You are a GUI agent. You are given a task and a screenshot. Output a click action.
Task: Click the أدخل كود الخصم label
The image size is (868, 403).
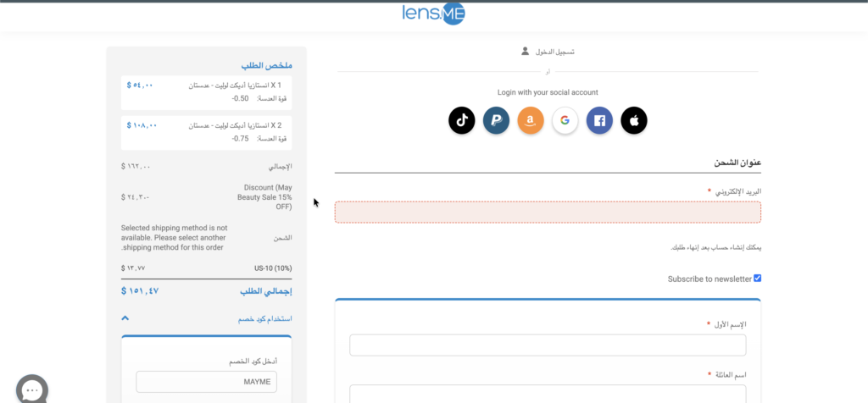coord(253,362)
